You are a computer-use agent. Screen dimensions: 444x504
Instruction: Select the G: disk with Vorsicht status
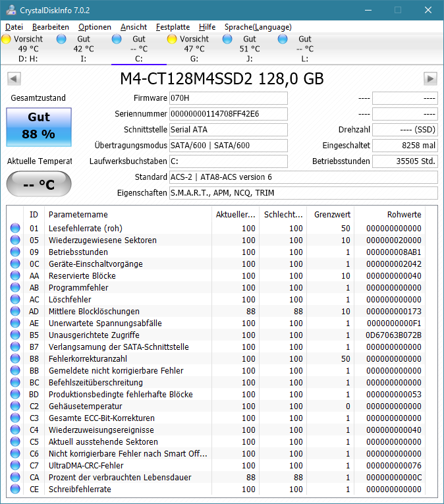pyautogui.click(x=194, y=49)
